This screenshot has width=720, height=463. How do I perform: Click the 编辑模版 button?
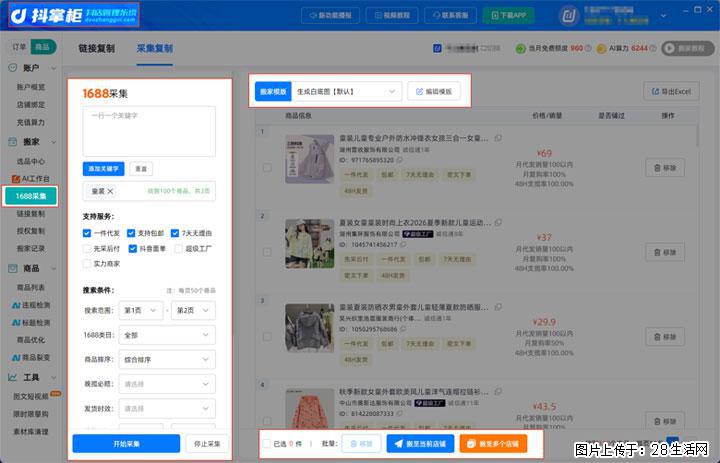(x=434, y=91)
